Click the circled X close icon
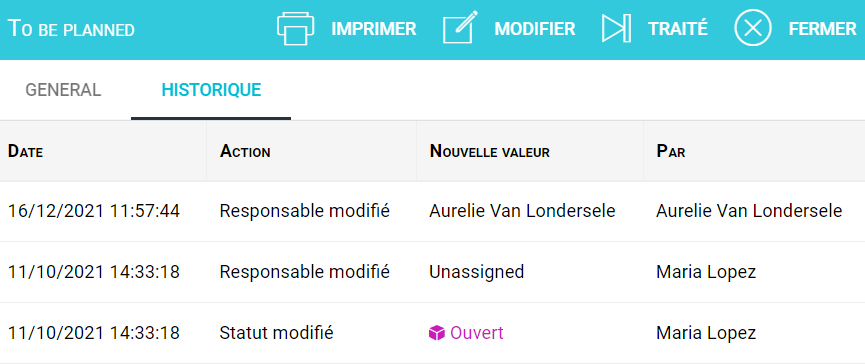The image size is (865, 364). pyautogui.click(x=752, y=28)
